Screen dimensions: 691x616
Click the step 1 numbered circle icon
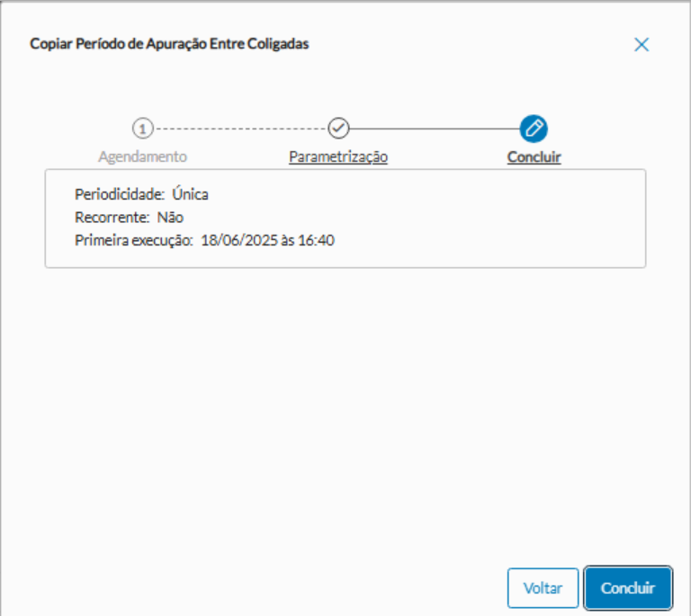(142, 127)
